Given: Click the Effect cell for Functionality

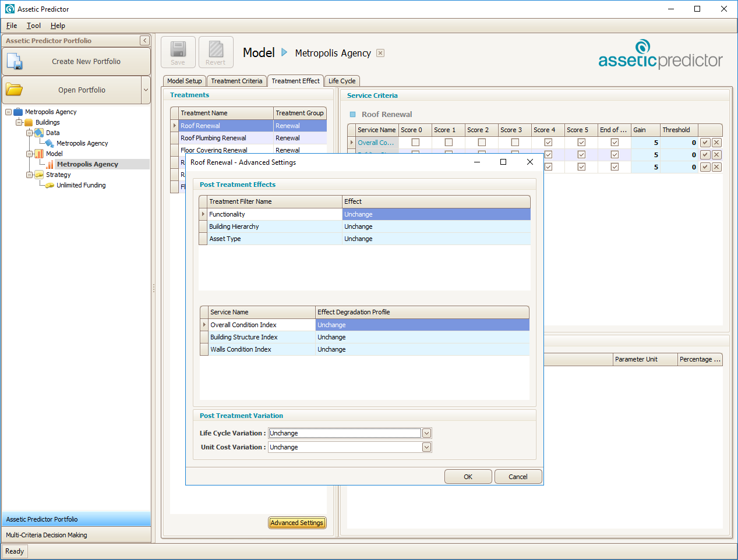Looking at the screenshot, I should [436, 214].
